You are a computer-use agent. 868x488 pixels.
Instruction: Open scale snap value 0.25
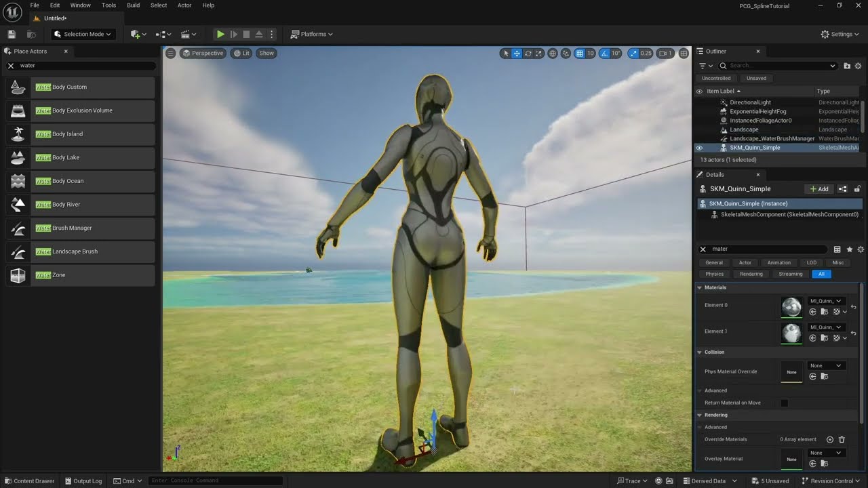click(x=646, y=53)
